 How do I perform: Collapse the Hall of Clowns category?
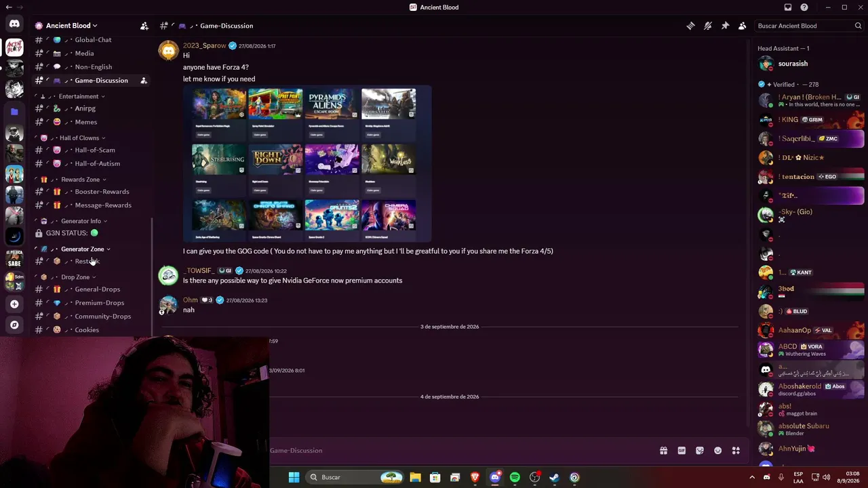click(83, 138)
